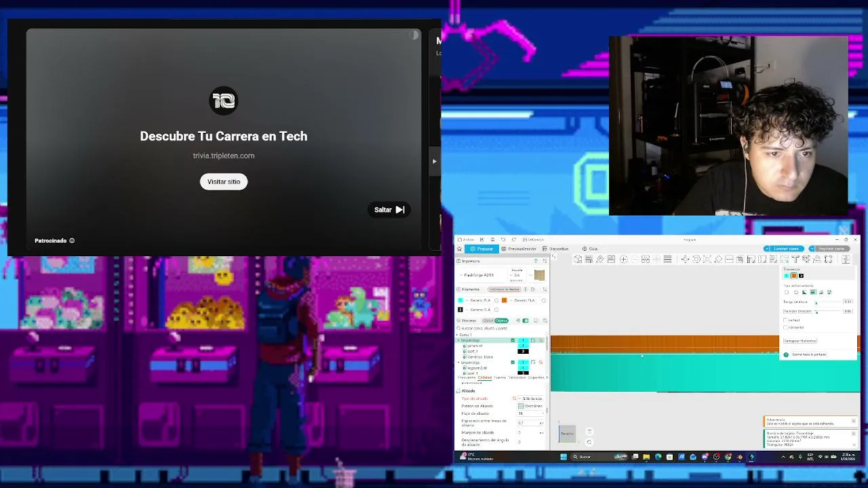Click the add plate grid icon
The image size is (868, 488).
point(589,259)
